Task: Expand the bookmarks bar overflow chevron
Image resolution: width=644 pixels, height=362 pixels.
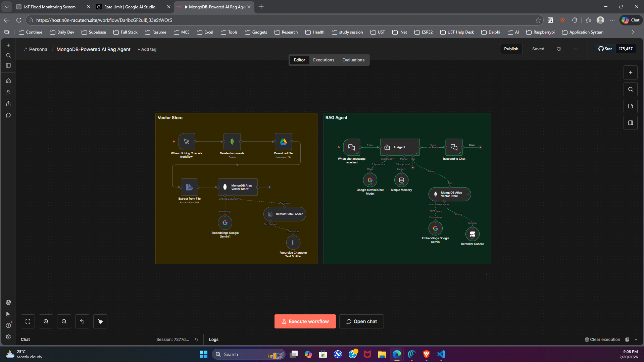Action: point(633,32)
